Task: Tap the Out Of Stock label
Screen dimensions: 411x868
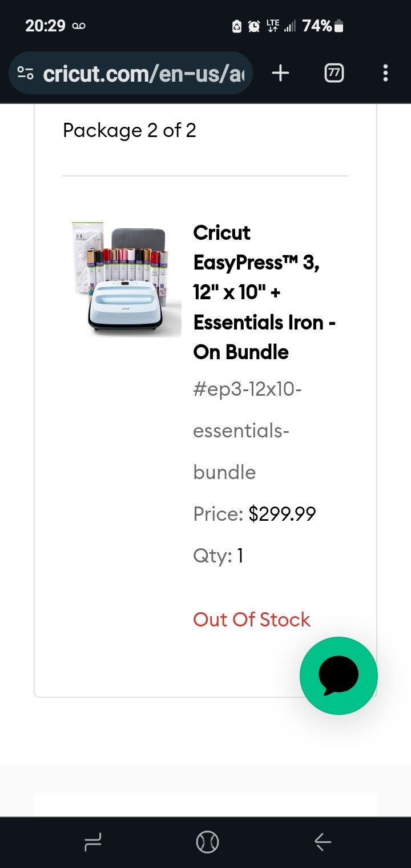Action: 251,619
